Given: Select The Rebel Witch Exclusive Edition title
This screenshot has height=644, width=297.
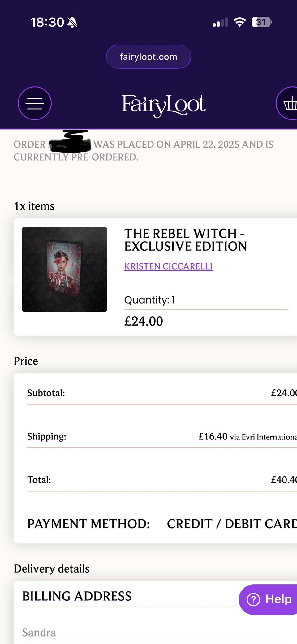Looking at the screenshot, I should [185, 240].
